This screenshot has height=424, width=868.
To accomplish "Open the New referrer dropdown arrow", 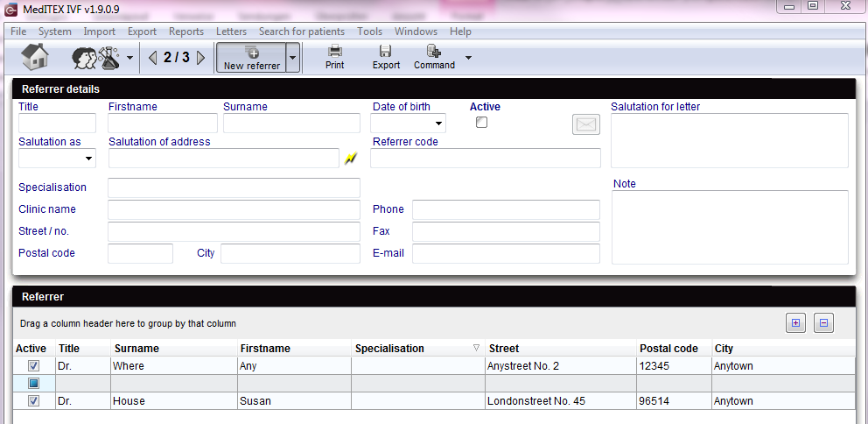I will tap(293, 58).
